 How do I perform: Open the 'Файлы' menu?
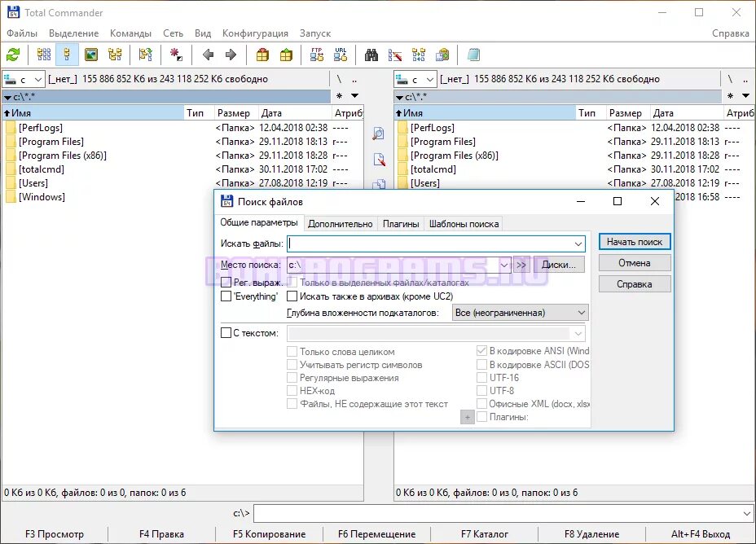click(x=22, y=33)
